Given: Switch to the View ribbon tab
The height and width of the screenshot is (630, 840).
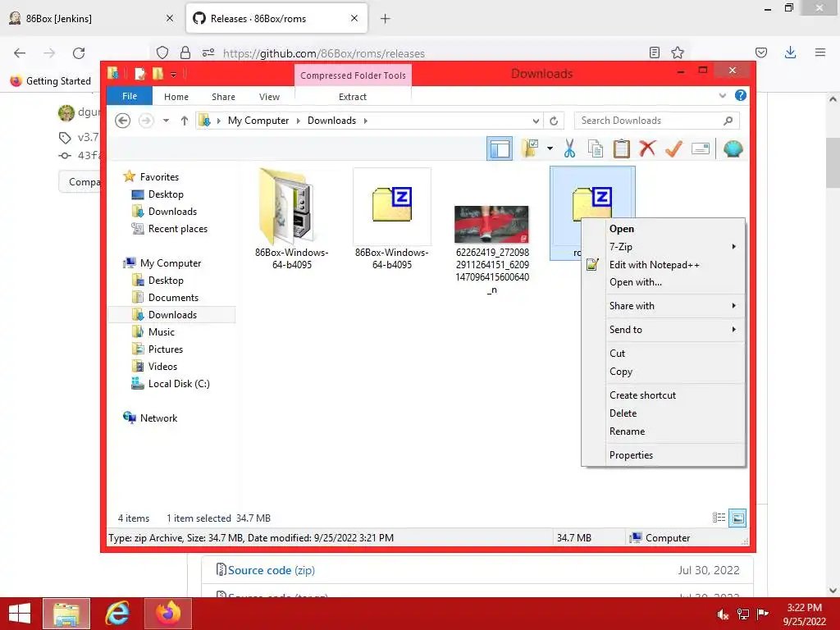Looking at the screenshot, I should click(269, 97).
